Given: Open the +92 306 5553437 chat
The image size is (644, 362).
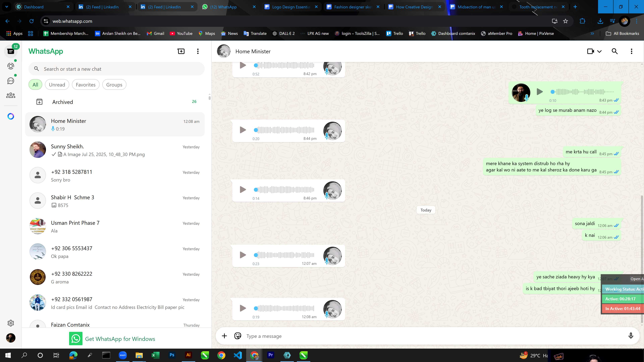Looking at the screenshot, I should point(115,252).
